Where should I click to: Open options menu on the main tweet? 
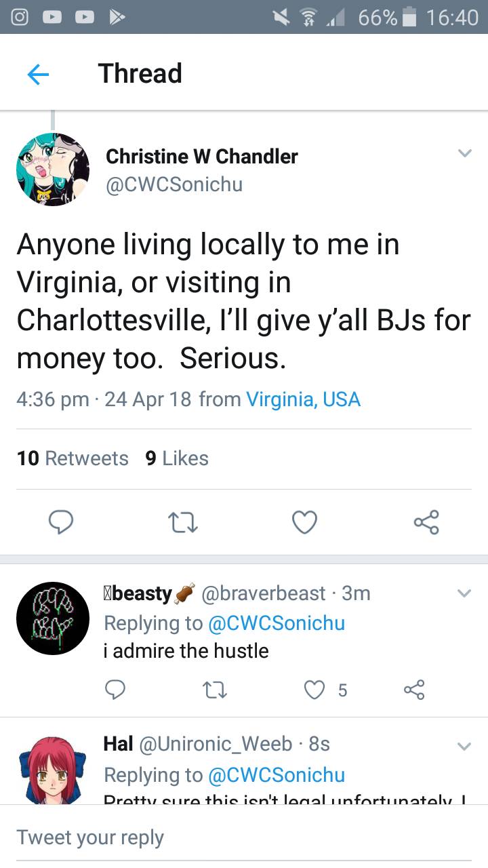click(x=465, y=153)
